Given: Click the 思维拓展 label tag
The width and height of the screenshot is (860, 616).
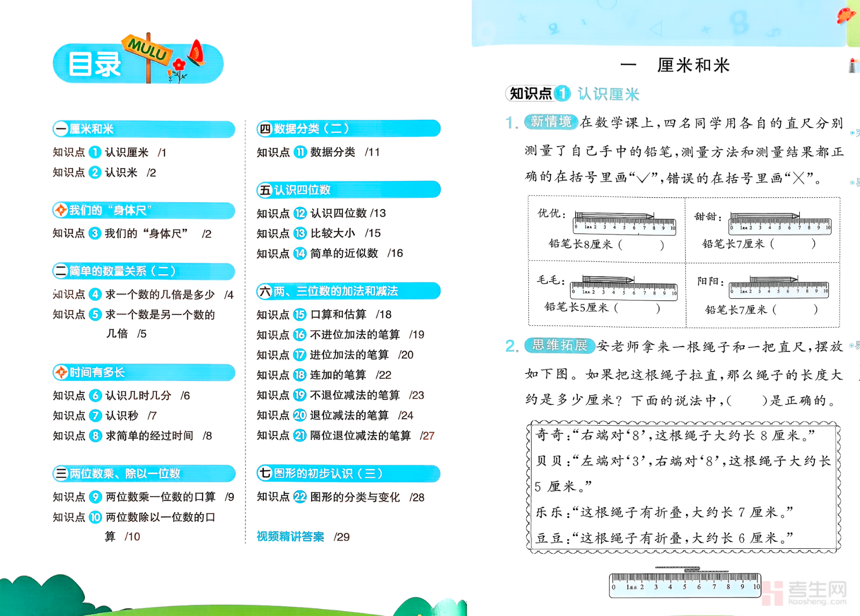Looking at the screenshot, I should coord(560,346).
